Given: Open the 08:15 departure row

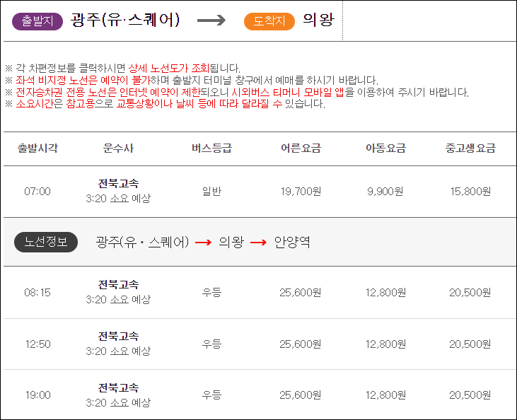Looking at the screenshot, I should [x=259, y=293].
